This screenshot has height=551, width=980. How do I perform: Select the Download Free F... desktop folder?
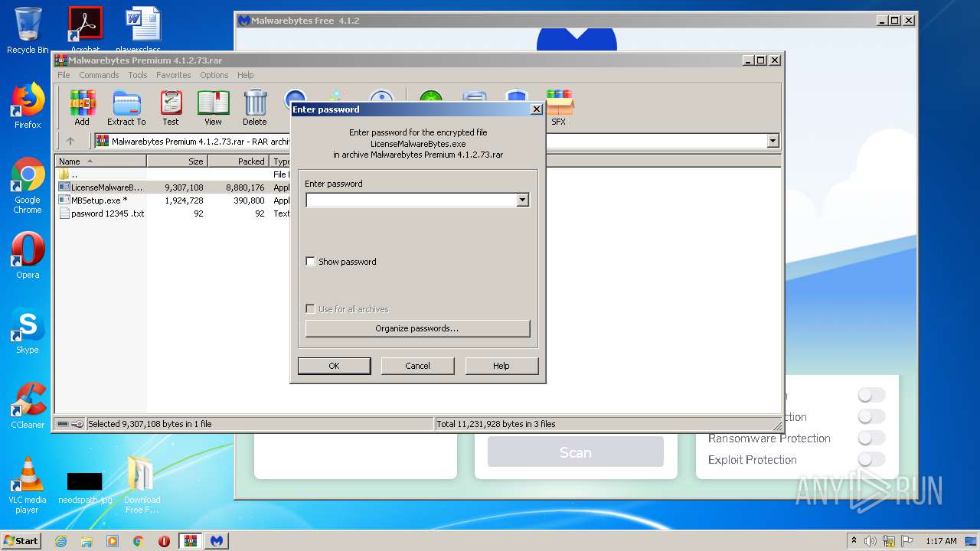pyautogui.click(x=142, y=485)
